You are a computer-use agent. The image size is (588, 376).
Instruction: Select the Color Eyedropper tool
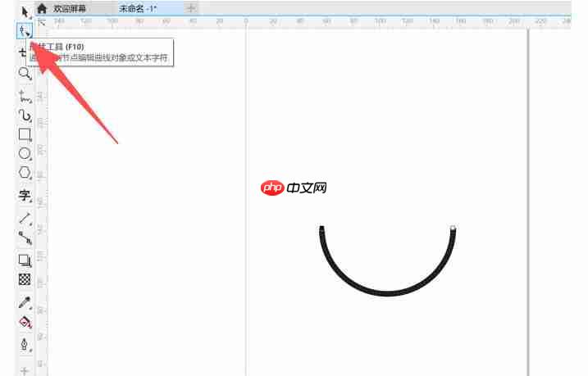point(25,302)
